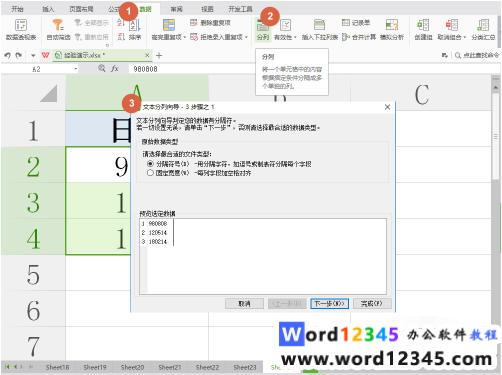Switch to 插入 Insert tab
The image size is (502, 375).
point(48,9)
